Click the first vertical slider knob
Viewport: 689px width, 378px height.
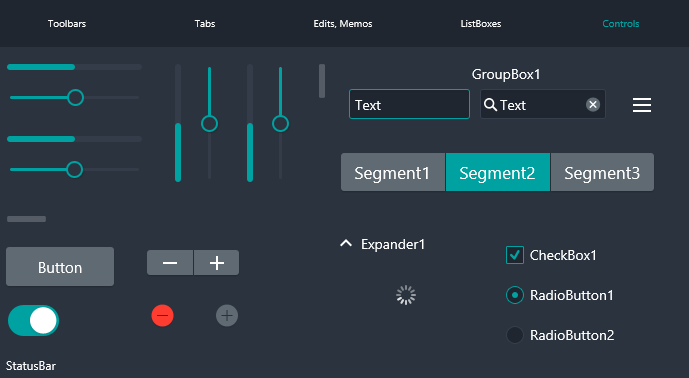[x=209, y=124]
